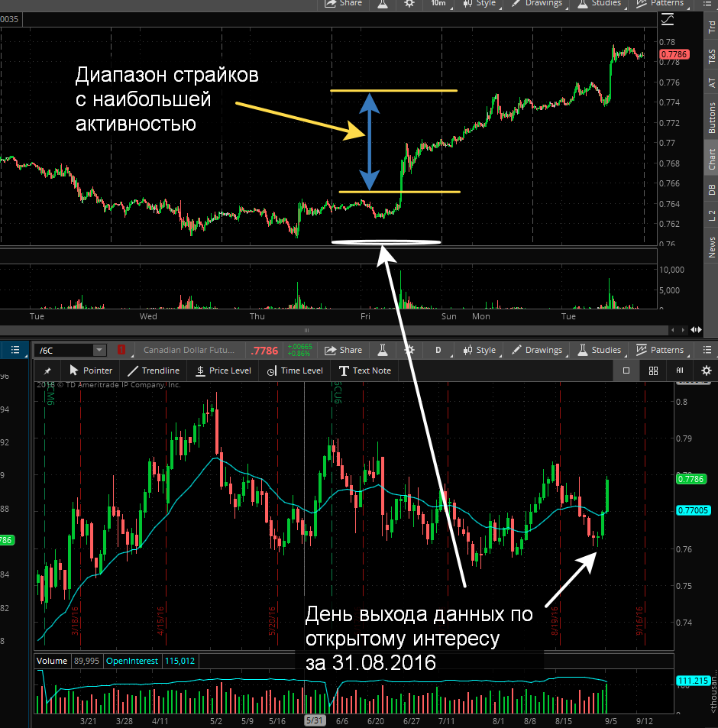718x728 pixels.
Task: Open Studies in lower chart toolbar
Action: click(600, 350)
